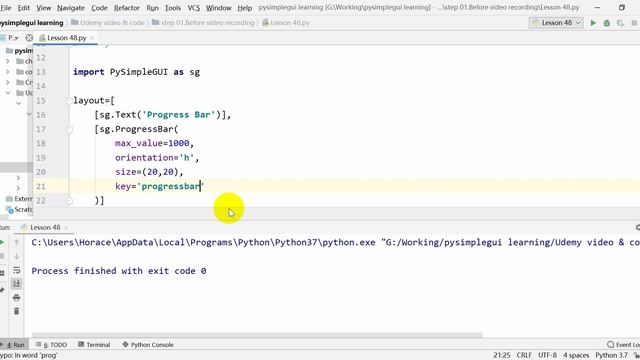
Task: Open the View menu
Action: pyautogui.click(x=43, y=8)
